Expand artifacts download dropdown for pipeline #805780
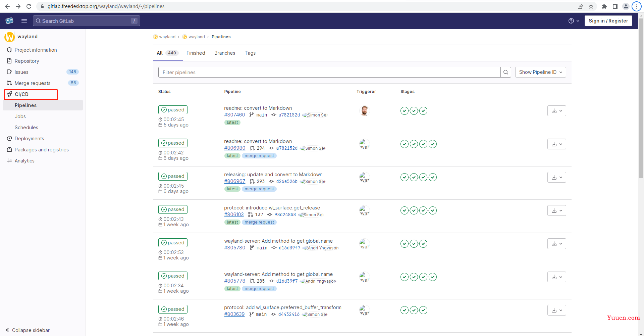This screenshot has width=644, height=336. [x=557, y=244]
